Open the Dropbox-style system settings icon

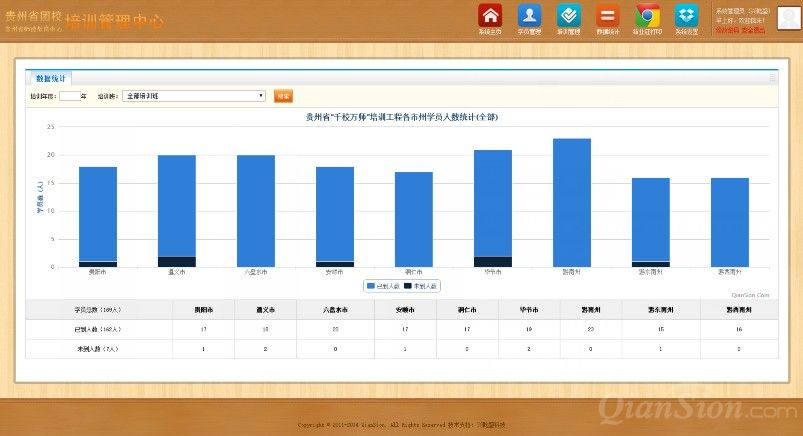click(x=686, y=16)
